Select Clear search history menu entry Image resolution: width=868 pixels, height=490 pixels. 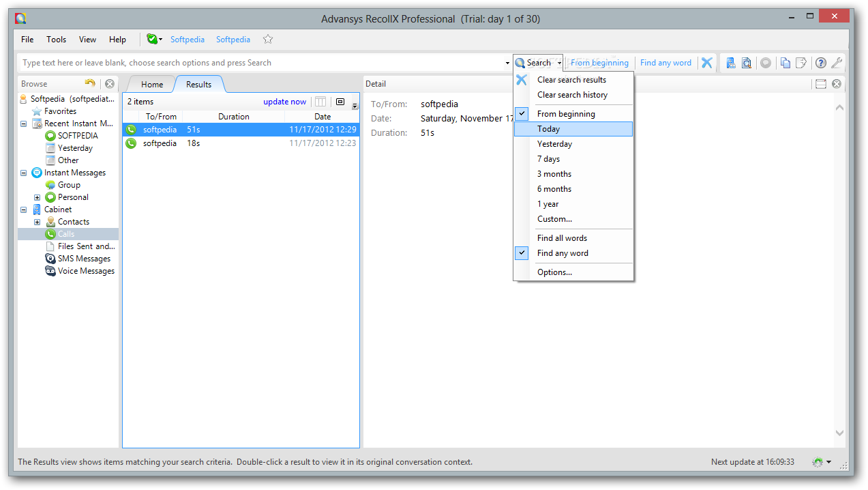click(x=573, y=95)
